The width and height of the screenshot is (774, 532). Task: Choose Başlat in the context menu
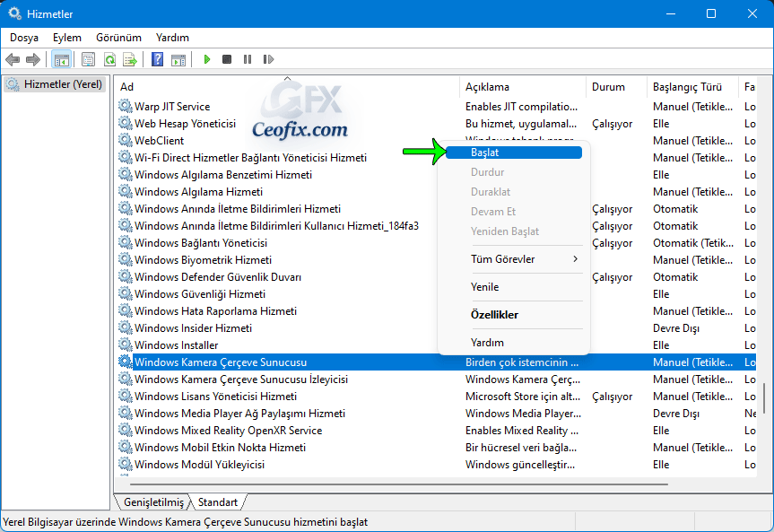pyautogui.click(x=514, y=153)
